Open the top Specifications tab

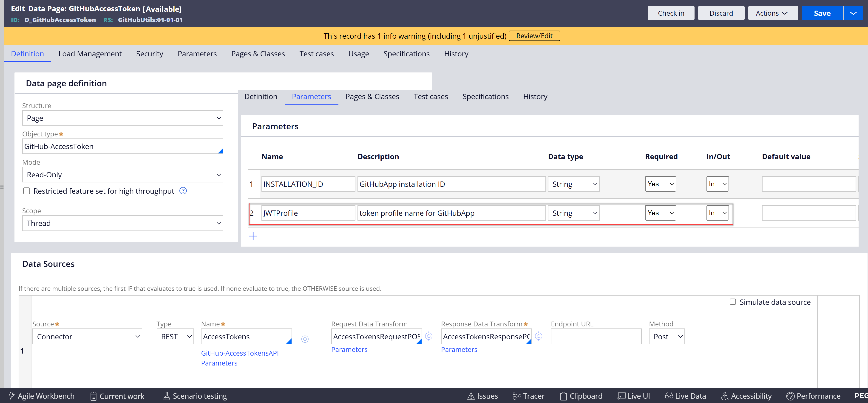click(x=406, y=54)
